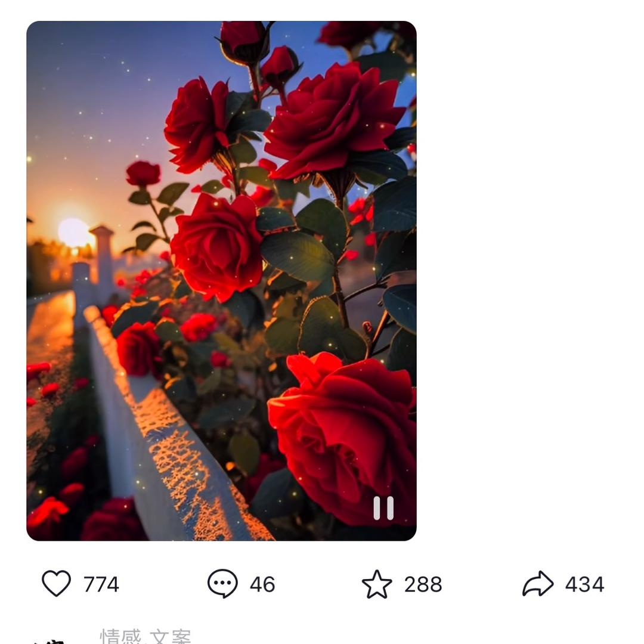Favorite the post with the star icon
644x644 pixels.
pos(377,584)
